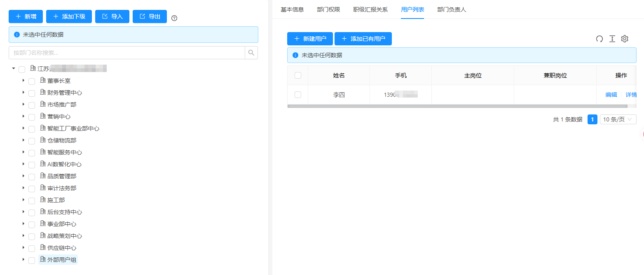This screenshot has height=275, width=644.
Task: Click the building icon beside 营销中心
Action: click(42, 117)
